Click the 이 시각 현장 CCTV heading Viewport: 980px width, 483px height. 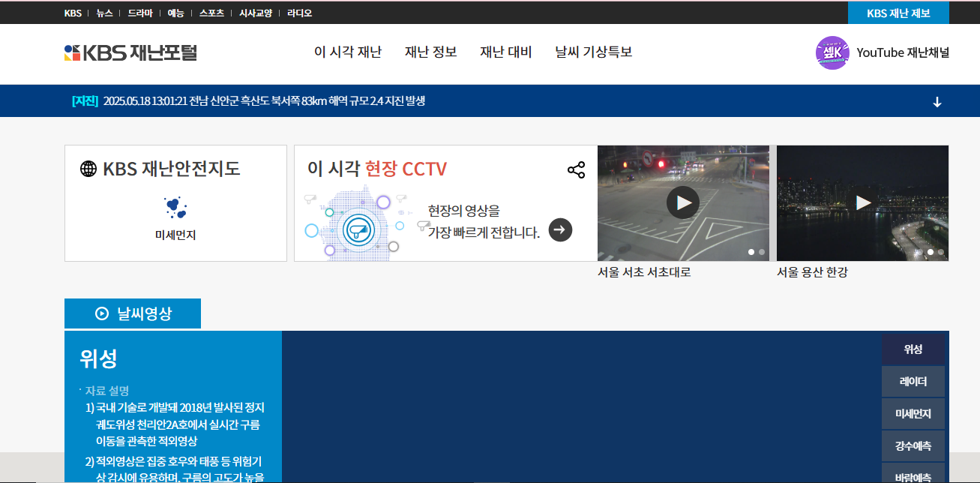coord(377,169)
